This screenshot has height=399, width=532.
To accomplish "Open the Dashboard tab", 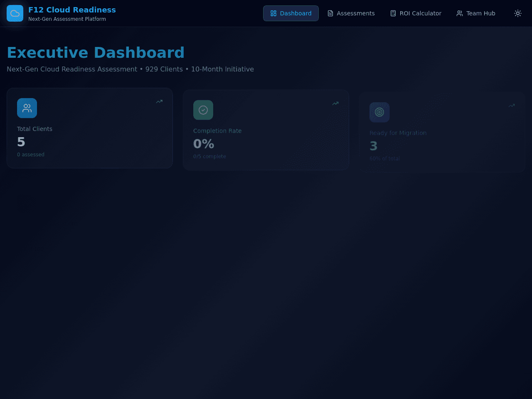I will click(x=291, y=13).
